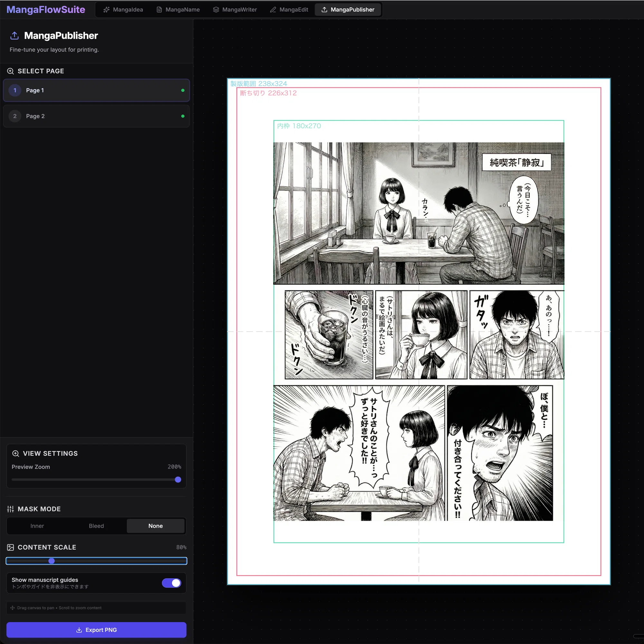
Task: Toggle Show manuscript guides switch
Action: point(171,583)
